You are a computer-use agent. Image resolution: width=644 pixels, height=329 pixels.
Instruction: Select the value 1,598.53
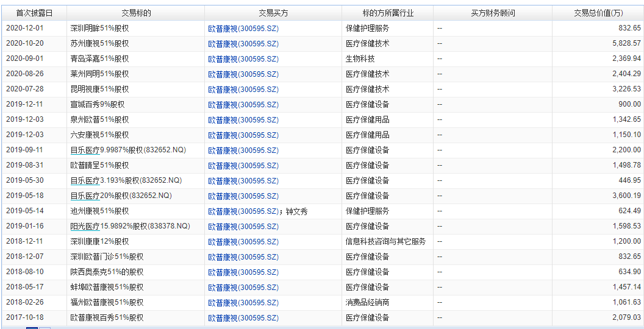point(626,226)
